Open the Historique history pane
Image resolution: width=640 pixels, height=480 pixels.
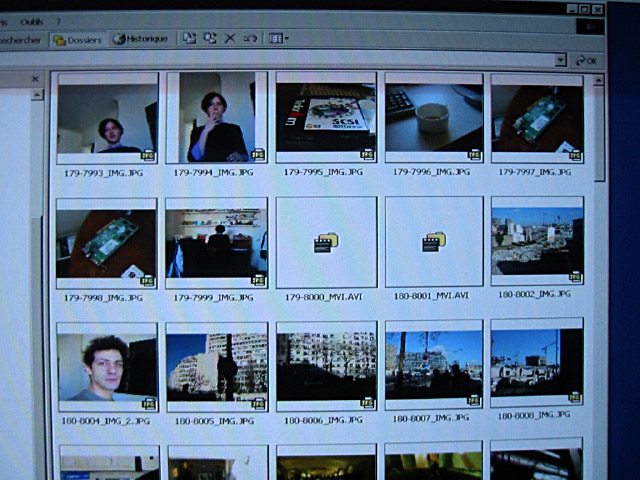pos(140,39)
